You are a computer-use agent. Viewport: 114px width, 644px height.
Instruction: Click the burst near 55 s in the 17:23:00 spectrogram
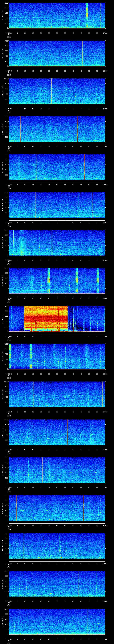pyautogui.click(x=98, y=280)
